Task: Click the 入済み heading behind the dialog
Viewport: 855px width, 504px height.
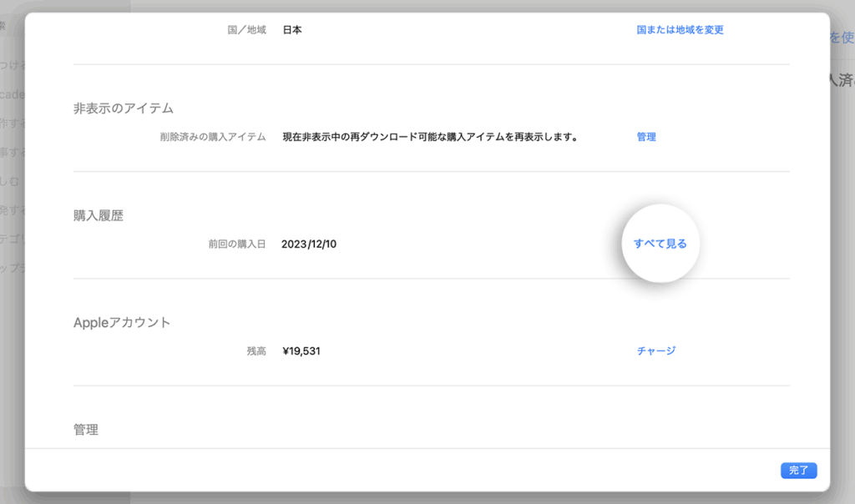Action: coord(841,80)
